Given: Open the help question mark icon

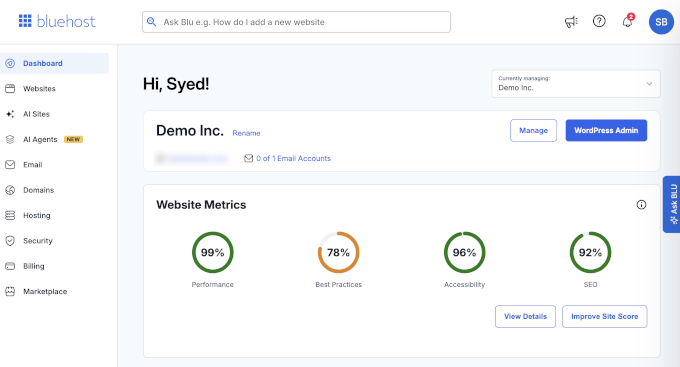Looking at the screenshot, I should point(599,21).
